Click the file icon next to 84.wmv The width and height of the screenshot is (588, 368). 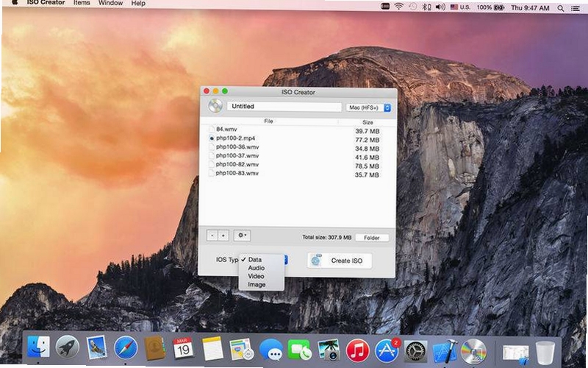click(212, 130)
